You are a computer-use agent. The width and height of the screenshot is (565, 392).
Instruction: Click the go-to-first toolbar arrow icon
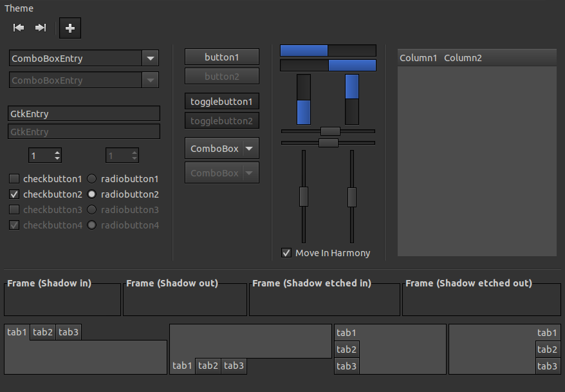19,28
